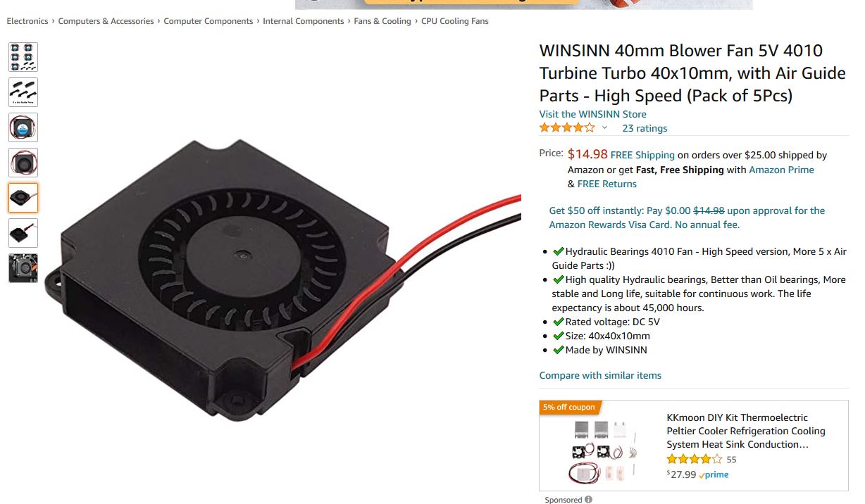Screen dimensions: 865x504
Task: Select the fourth thumbnail with fan back view
Action: click(23, 163)
